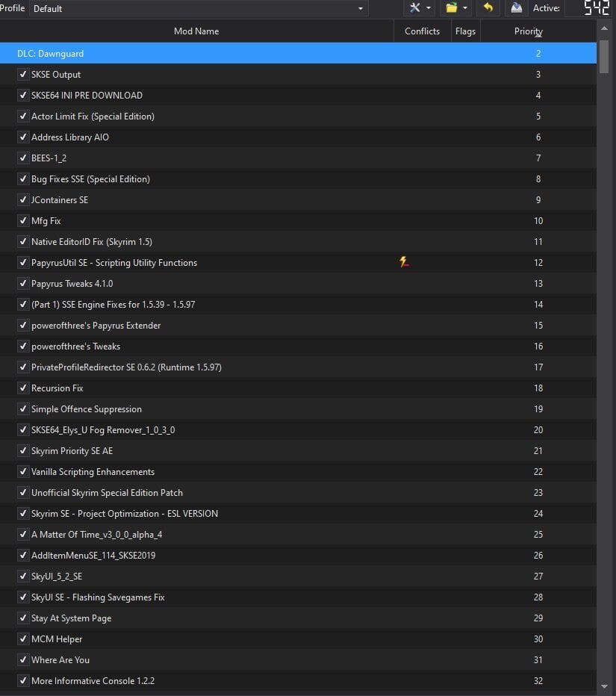This screenshot has height=696, width=616.
Task: Sort by Conflicts column header
Action: [x=422, y=31]
